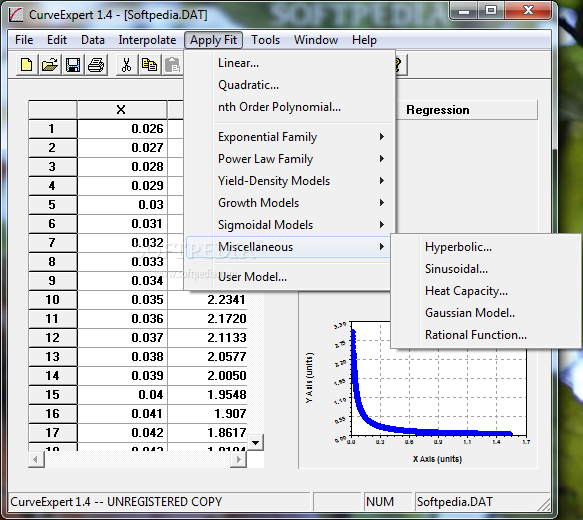This screenshot has height=520, width=583.
Task: Click cell with value 1.8617
Action: tap(207, 433)
